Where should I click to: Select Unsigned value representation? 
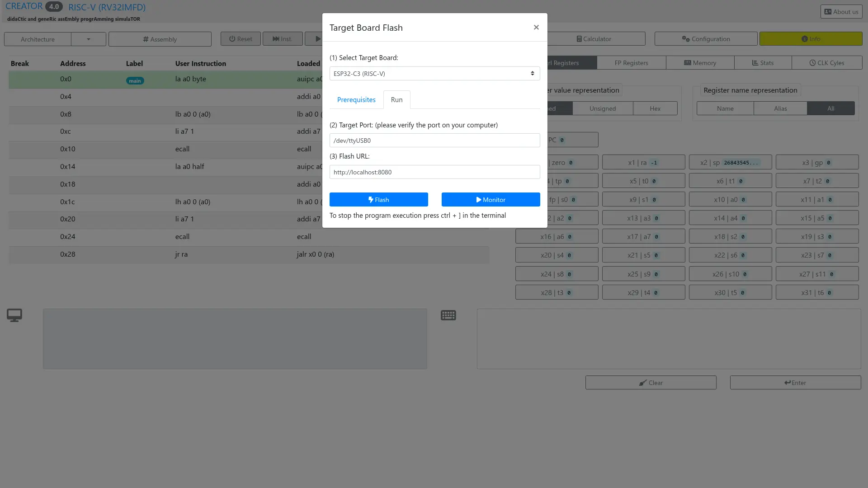click(x=603, y=108)
